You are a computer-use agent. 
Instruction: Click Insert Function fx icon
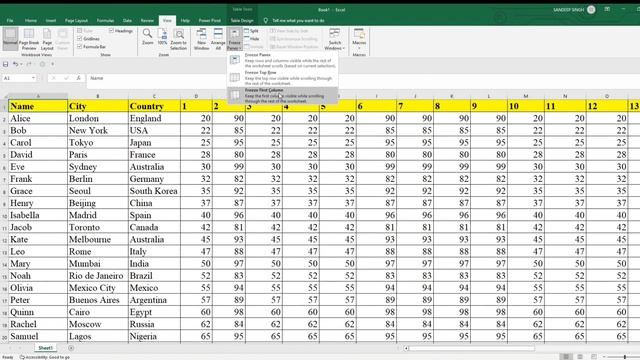[78, 78]
